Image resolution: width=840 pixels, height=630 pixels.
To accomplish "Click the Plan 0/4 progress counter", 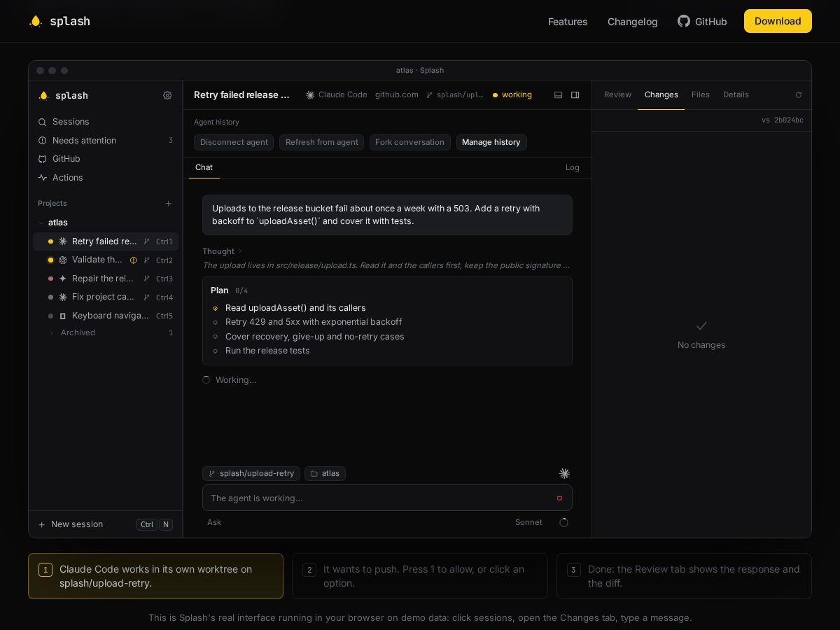I will coord(241,290).
